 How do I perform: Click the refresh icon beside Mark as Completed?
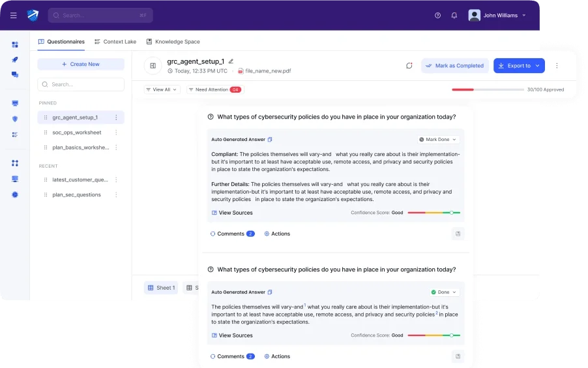pyautogui.click(x=409, y=66)
